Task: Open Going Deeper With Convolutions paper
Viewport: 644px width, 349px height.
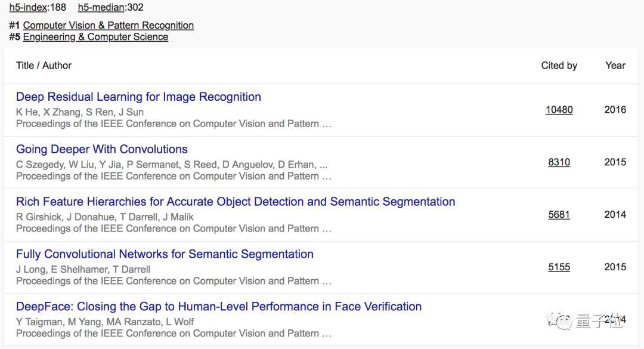Action: 101,149
